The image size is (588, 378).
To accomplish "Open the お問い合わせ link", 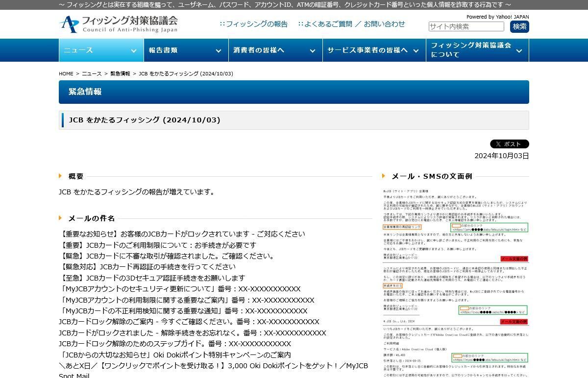I will click(x=385, y=24).
